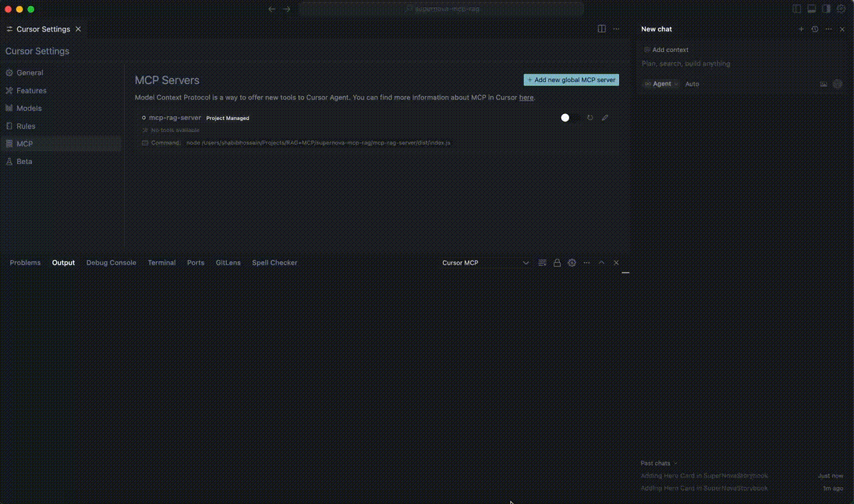The image size is (854, 504).
Task: Maximize the bottom panel with chevron
Action: [601, 263]
